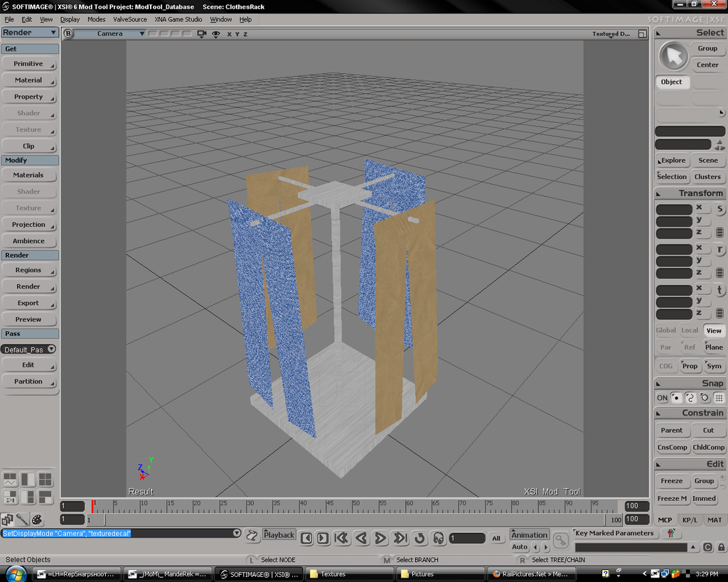Screen dimensions: 728x582
Task: Click the Explore button
Action: click(672, 160)
